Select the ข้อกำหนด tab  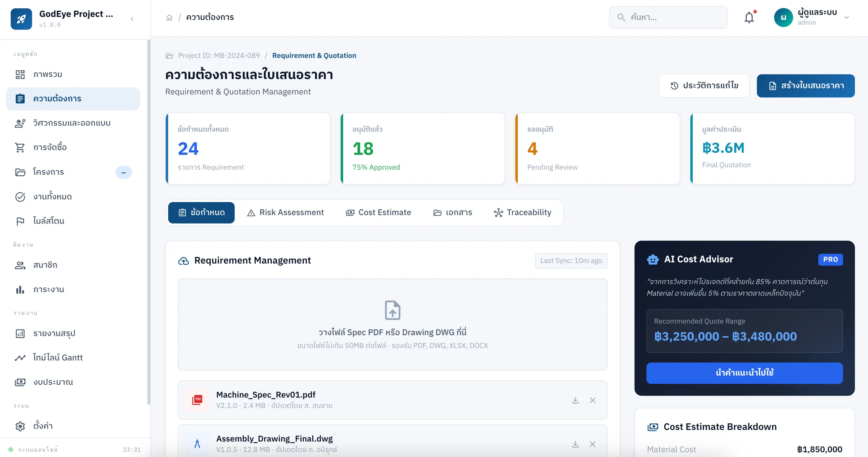pyautogui.click(x=201, y=212)
